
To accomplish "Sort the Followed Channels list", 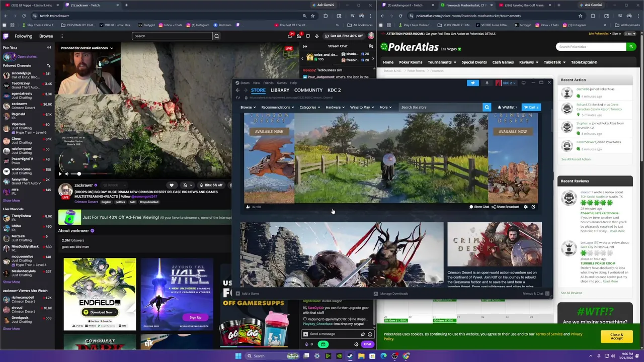I will pos(48,65).
